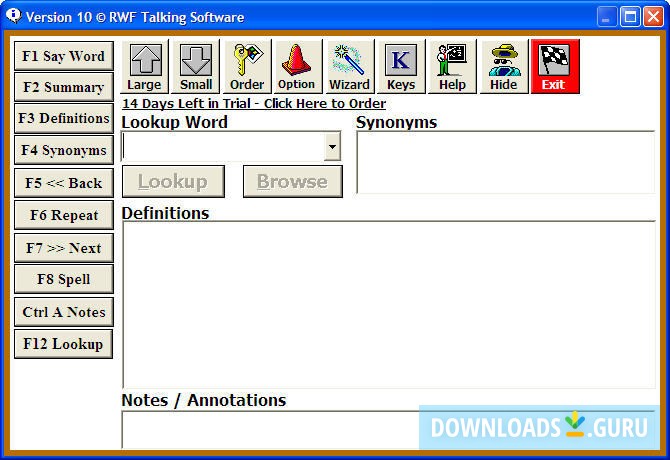Screen dimensions: 670x460
Task: Click the F1 Say Word button
Action: (64, 56)
